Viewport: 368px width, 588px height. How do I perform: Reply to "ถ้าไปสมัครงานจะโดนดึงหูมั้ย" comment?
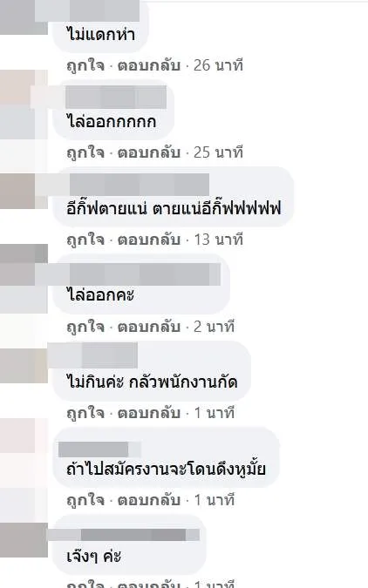[149, 500]
